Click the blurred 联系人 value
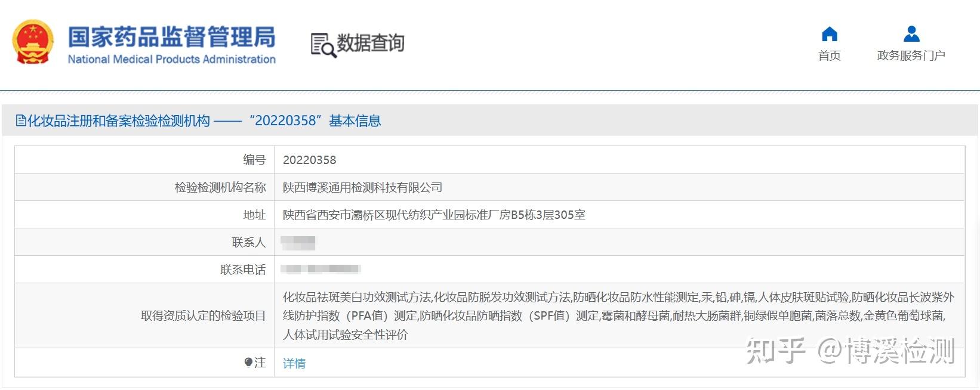The height and width of the screenshot is (390, 980). point(298,243)
